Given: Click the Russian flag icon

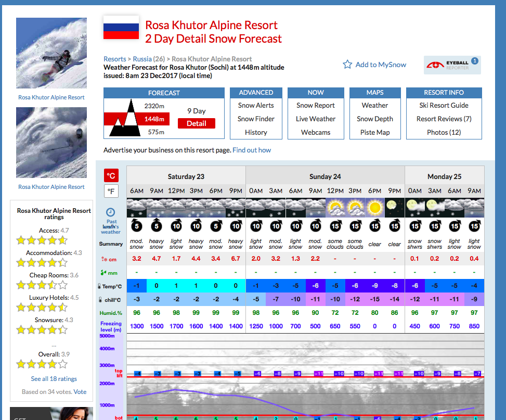Looking at the screenshot, I should [x=121, y=27].
